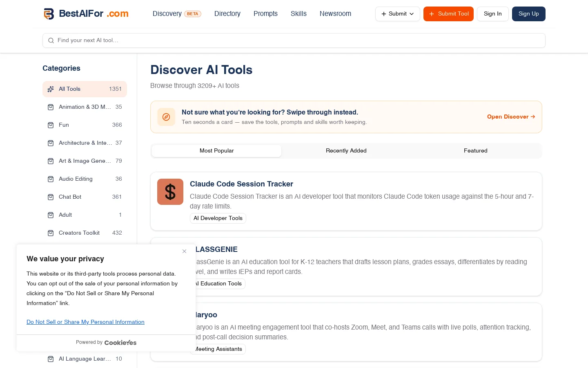The image size is (588, 368).
Task: Click the Art & Image Generation category icon
Action: [x=51, y=161]
